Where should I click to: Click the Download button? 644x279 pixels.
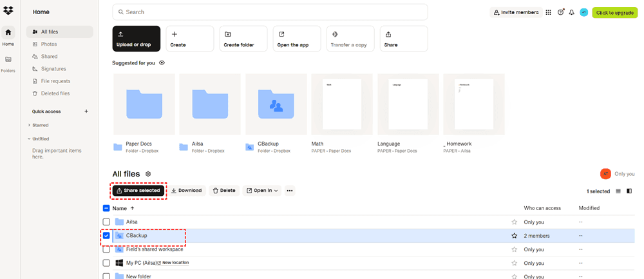(187, 191)
